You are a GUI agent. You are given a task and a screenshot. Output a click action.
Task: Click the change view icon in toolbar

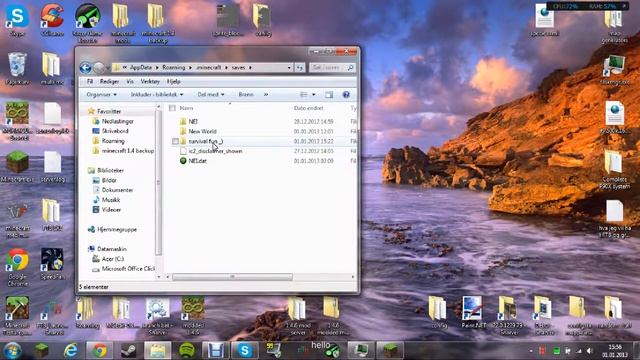pos(304,95)
